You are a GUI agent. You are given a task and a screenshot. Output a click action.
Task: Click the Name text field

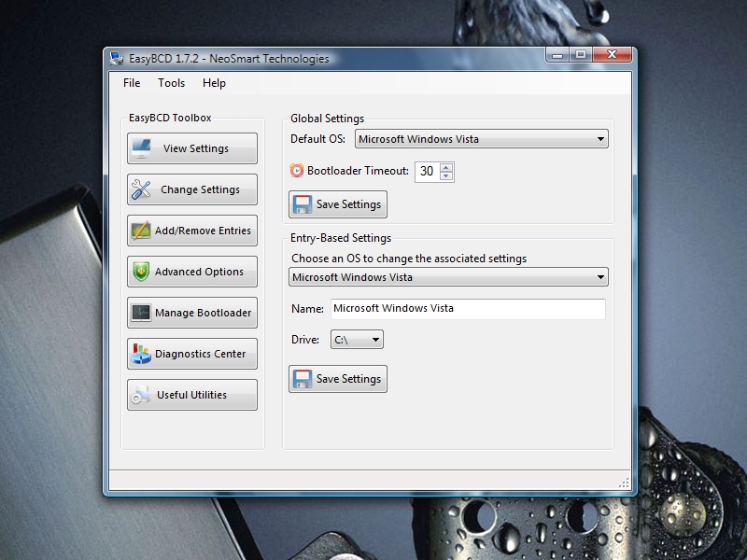[468, 309]
